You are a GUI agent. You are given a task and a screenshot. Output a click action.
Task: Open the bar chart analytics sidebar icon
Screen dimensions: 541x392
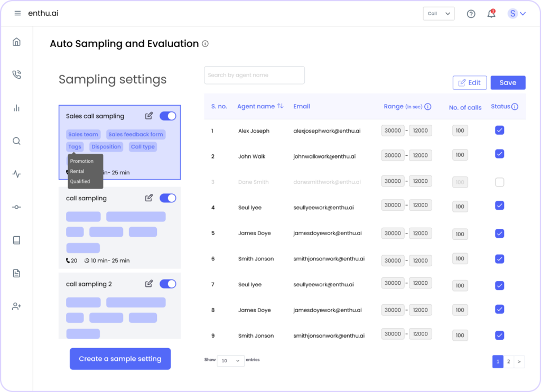point(16,108)
